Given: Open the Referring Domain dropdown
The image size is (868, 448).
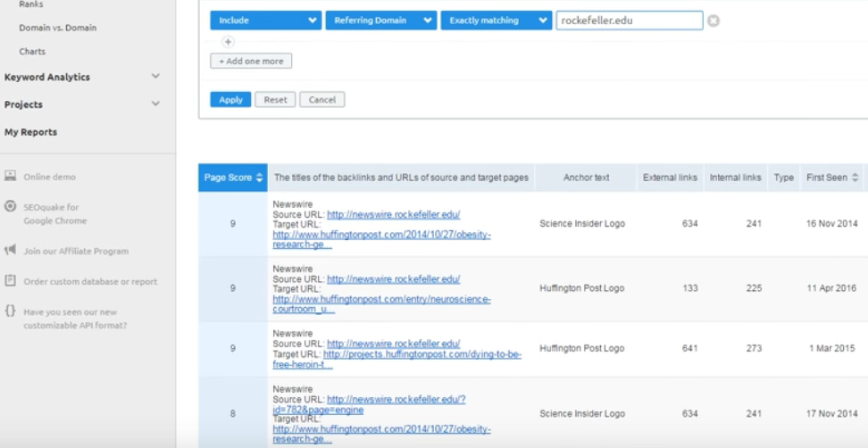Looking at the screenshot, I should pyautogui.click(x=380, y=21).
